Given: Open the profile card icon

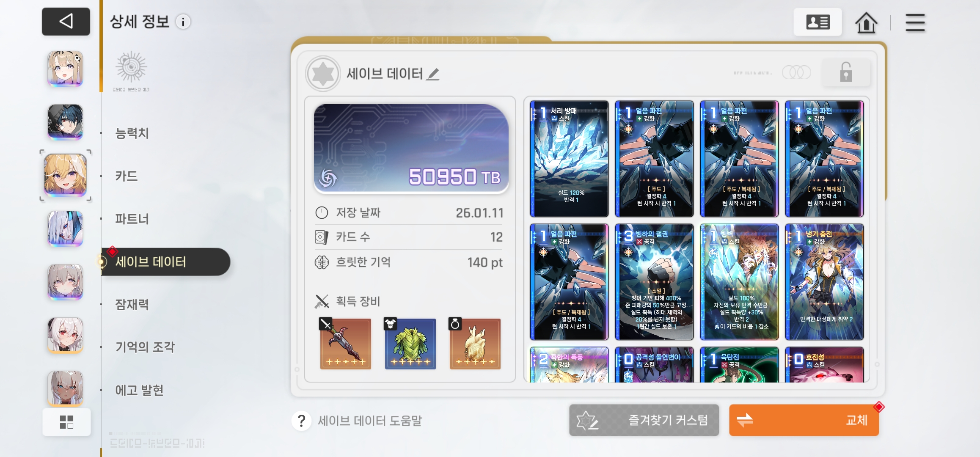Looking at the screenshot, I should point(818,22).
